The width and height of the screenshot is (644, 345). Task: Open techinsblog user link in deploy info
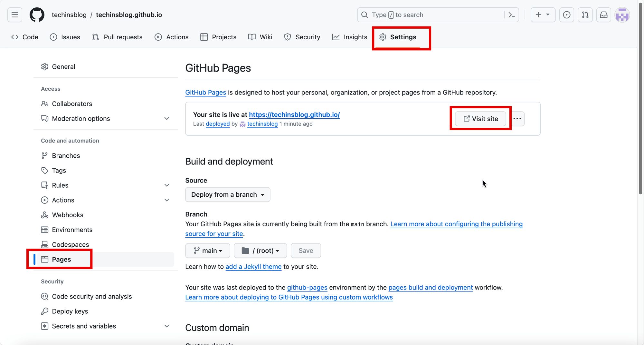coord(262,124)
